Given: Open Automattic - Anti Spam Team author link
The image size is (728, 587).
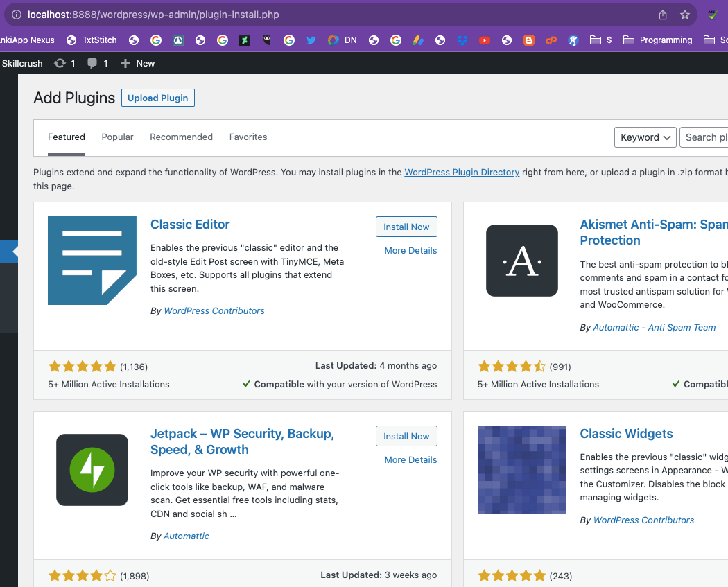Looking at the screenshot, I should tap(655, 328).
